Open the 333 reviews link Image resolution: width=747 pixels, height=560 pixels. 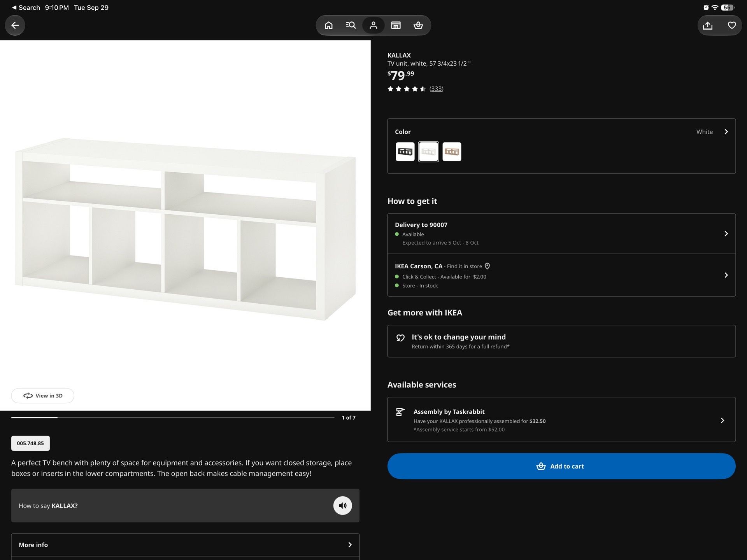[436, 89]
